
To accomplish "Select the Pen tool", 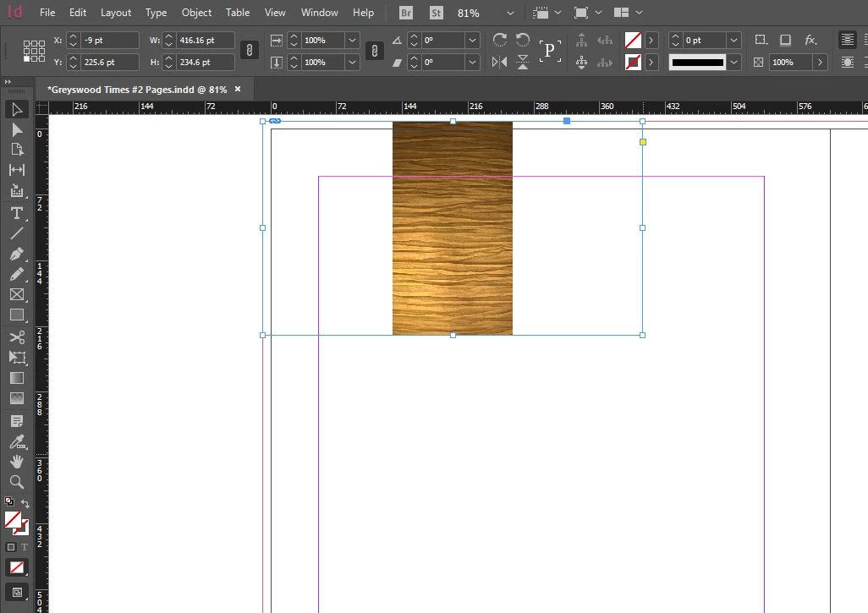I will (x=17, y=254).
